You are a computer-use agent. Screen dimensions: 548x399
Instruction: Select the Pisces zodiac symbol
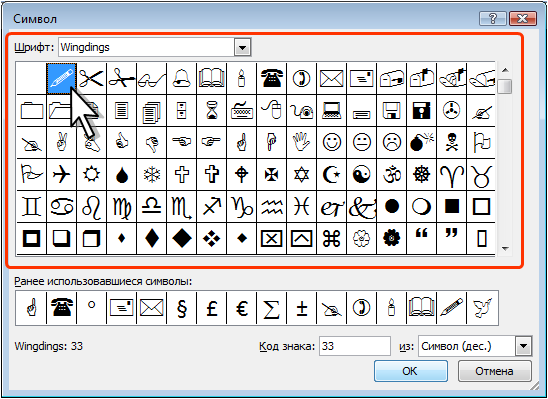click(301, 206)
